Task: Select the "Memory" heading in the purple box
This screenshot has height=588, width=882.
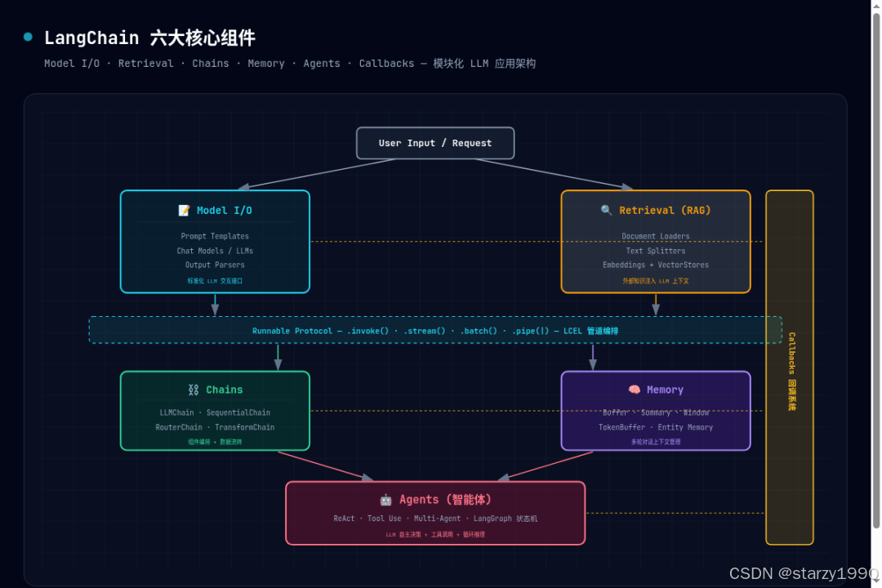Action: 666,390
